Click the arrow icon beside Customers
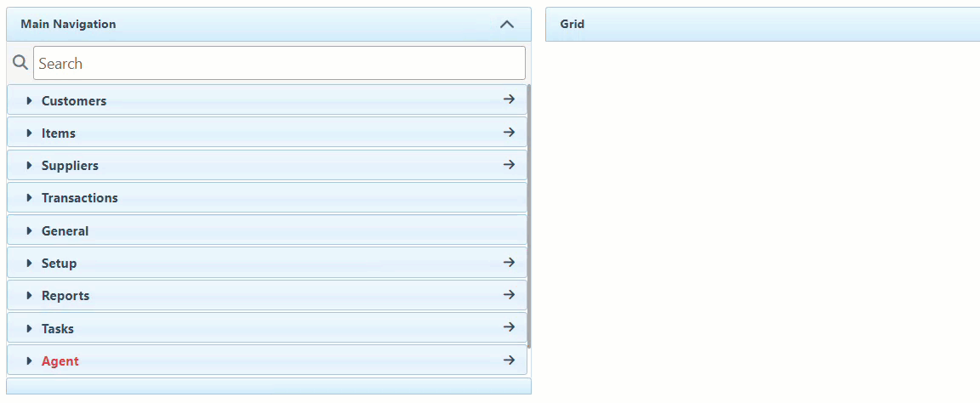The width and height of the screenshot is (980, 403). (x=509, y=99)
